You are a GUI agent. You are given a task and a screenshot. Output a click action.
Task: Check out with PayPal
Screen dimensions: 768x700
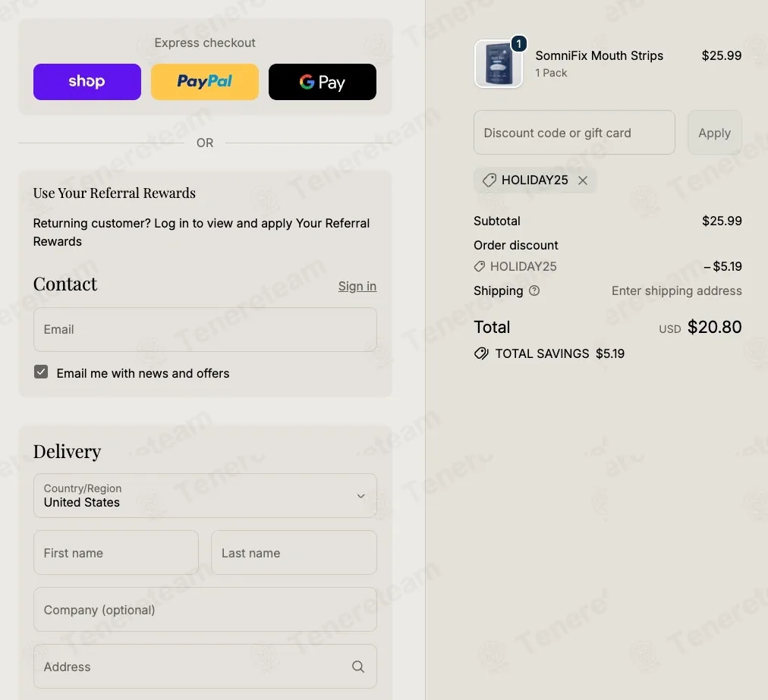(205, 82)
